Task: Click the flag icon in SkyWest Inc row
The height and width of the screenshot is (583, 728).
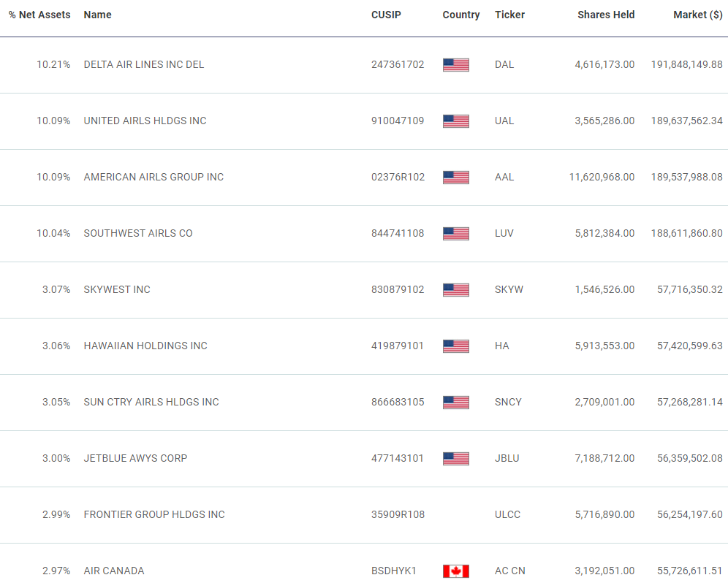Action: point(455,289)
